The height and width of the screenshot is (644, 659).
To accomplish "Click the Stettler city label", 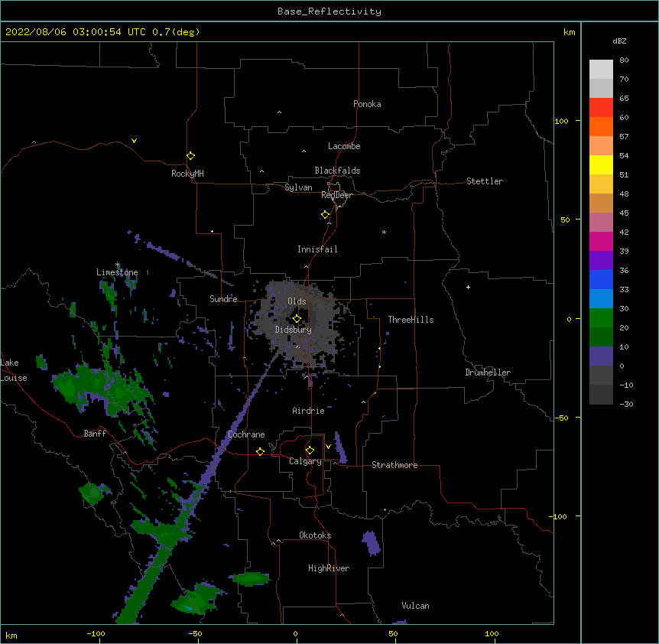I will [x=485, y=181].
